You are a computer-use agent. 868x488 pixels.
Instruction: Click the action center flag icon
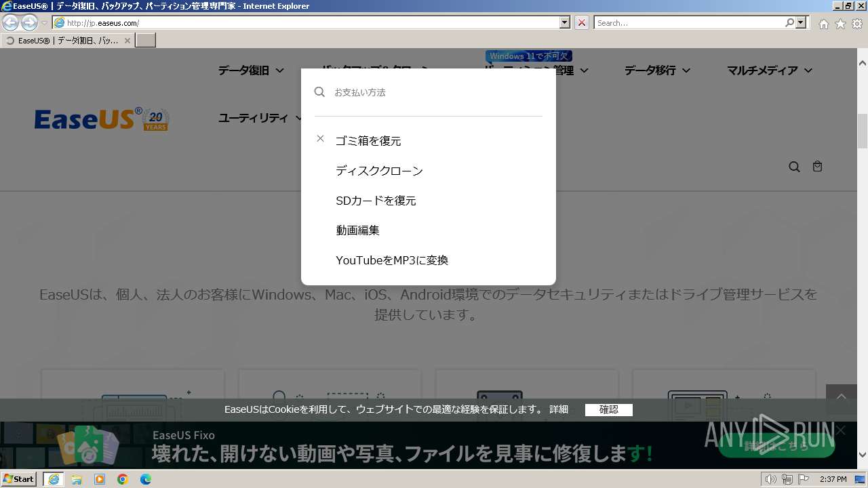click(804, 479)
